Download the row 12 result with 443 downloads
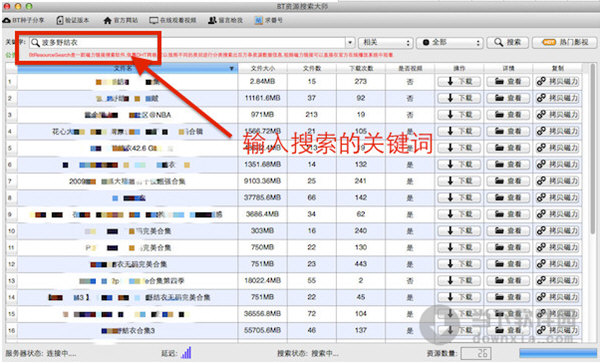Viewport: 600px width, 363px height. pyautogui.click(x=459, y=264)
